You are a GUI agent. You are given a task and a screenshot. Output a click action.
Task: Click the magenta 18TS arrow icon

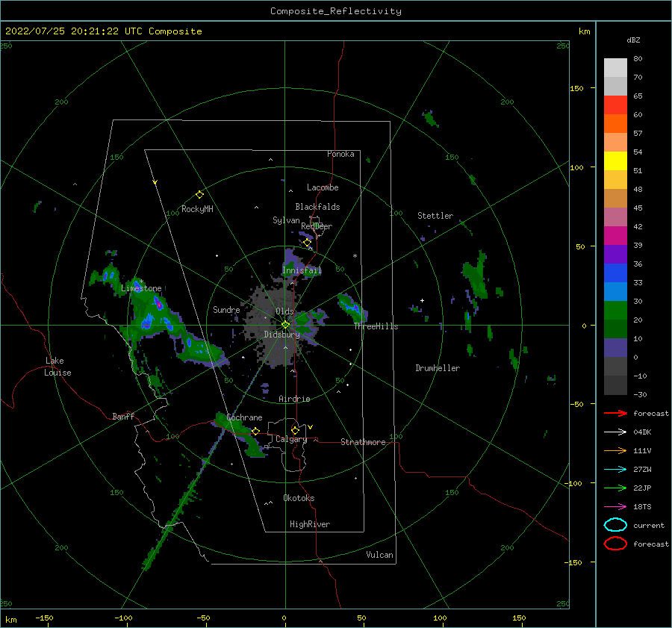click(615, 507)
